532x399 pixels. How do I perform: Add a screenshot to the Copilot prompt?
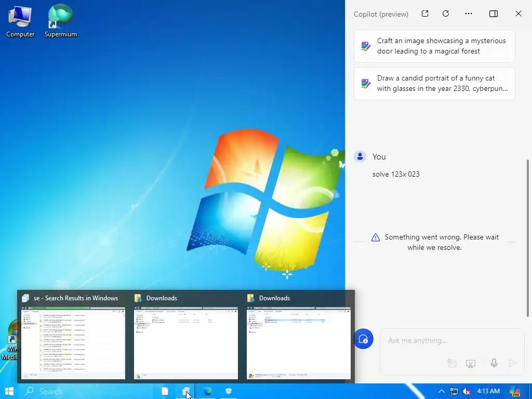pyautogui.click(x=471, y=363)
